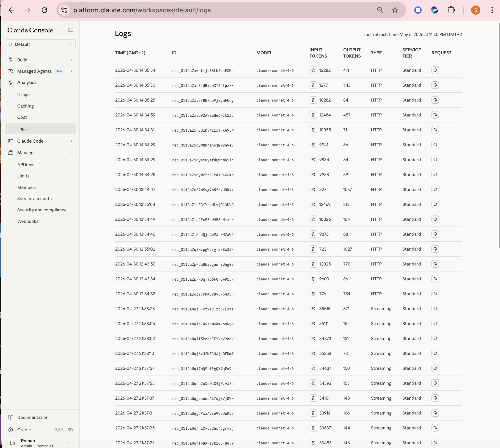
Task: Open request details for req_011CaZxv7YBNXuoVjzvmFUoy
Action: pos(435,100)
